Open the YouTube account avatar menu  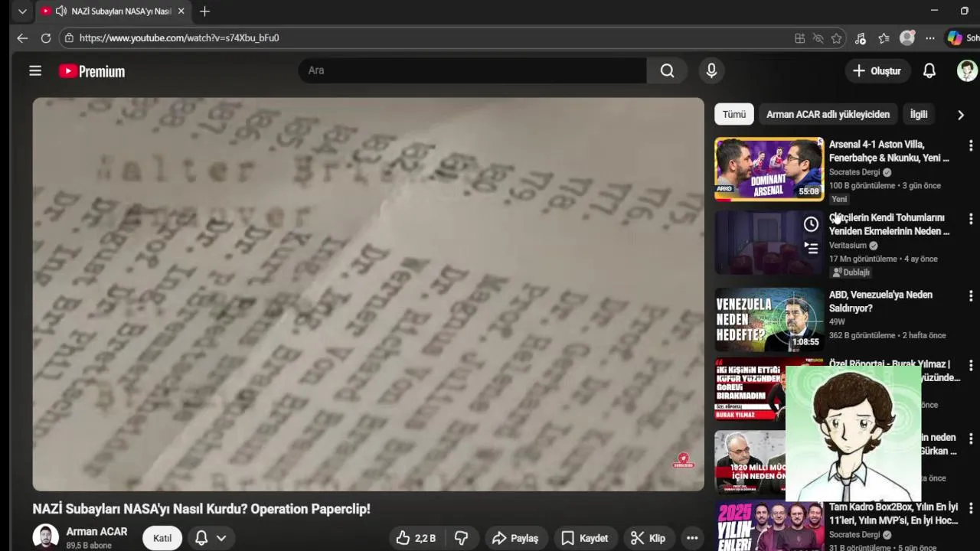[967, 70]
